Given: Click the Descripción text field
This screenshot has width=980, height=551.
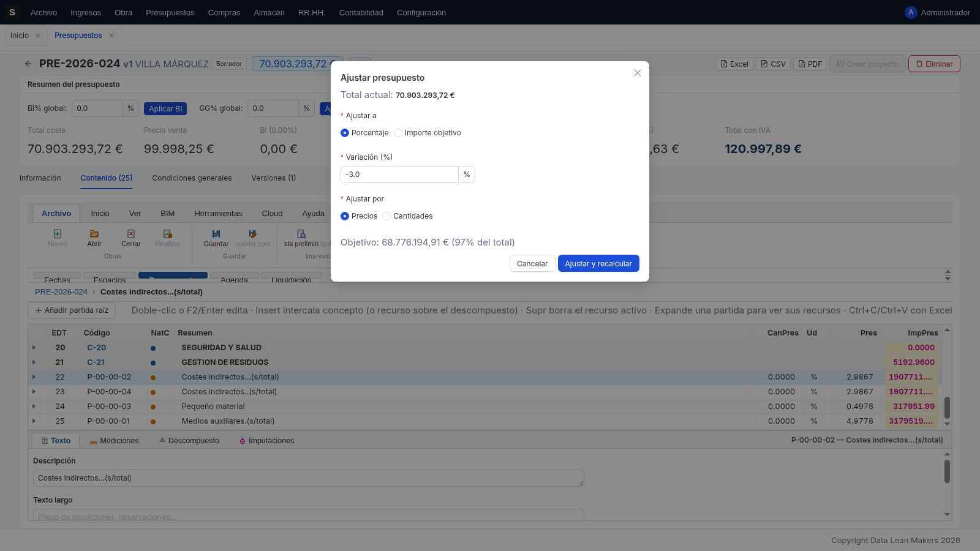Looking at the screenshot, I should coord(308,478).
